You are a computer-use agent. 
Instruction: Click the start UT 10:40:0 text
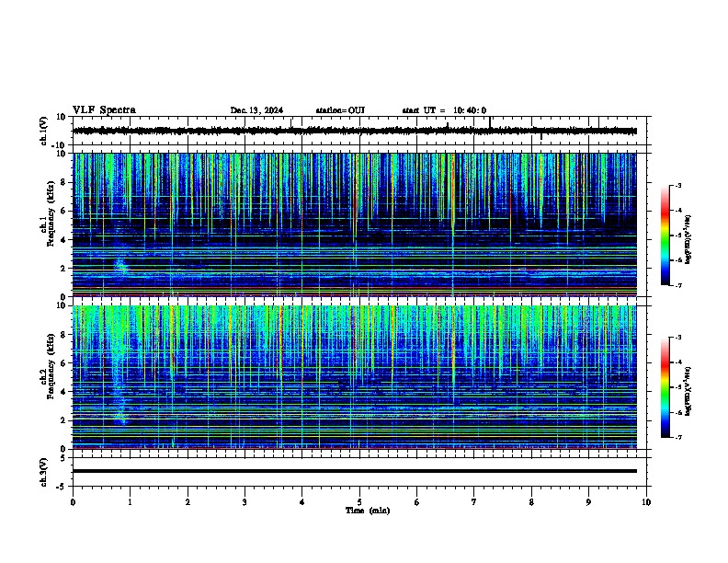[444, 110]
